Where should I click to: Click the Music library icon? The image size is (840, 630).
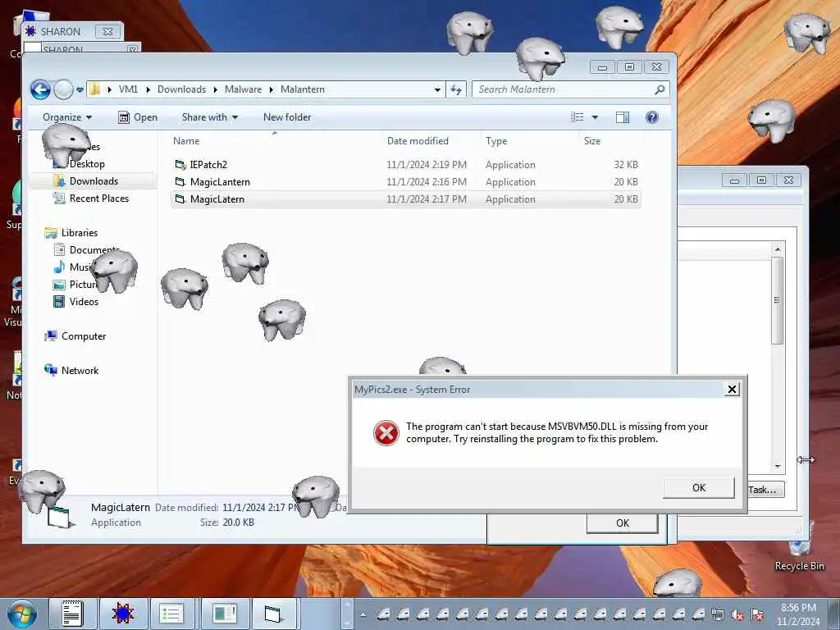tap(59, 267)
